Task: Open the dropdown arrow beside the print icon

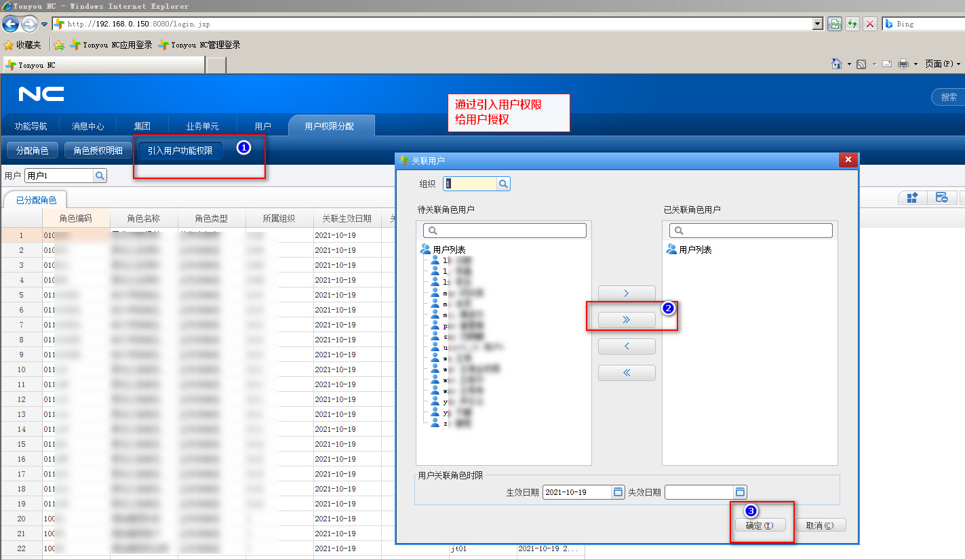Action: [x=915, y=64]
